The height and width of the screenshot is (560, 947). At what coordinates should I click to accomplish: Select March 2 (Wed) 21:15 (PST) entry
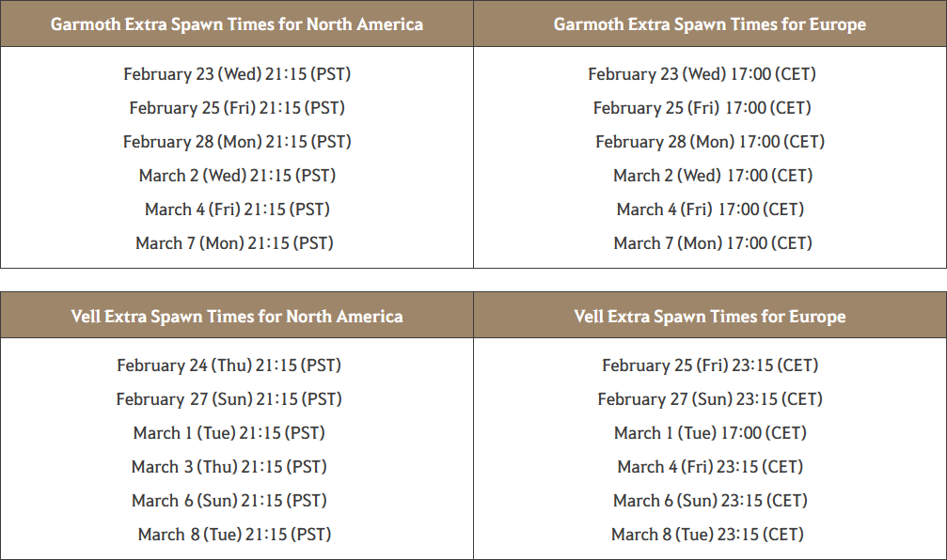(x=237, y=176)
